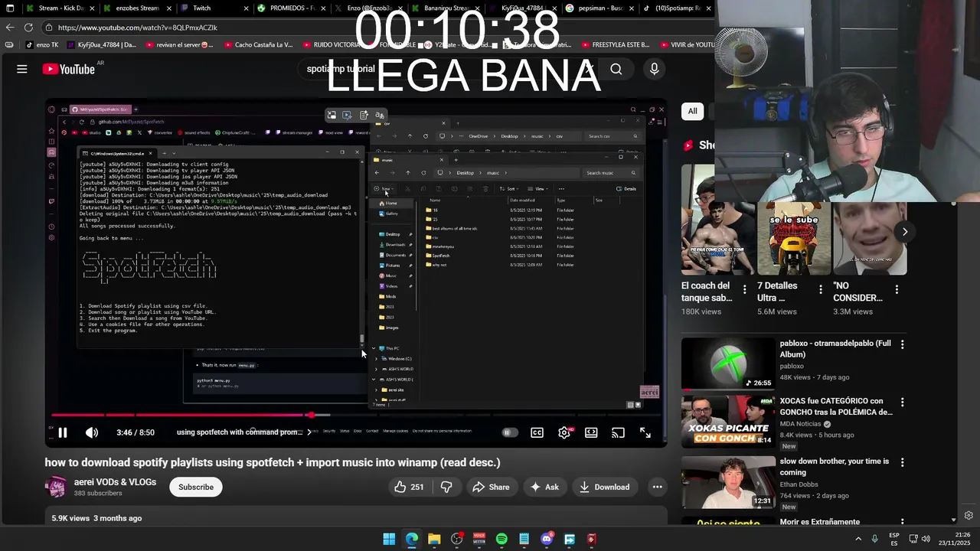Pause the YouTube video
This screenshot has width=980, height=551.
tap(63, 432)
